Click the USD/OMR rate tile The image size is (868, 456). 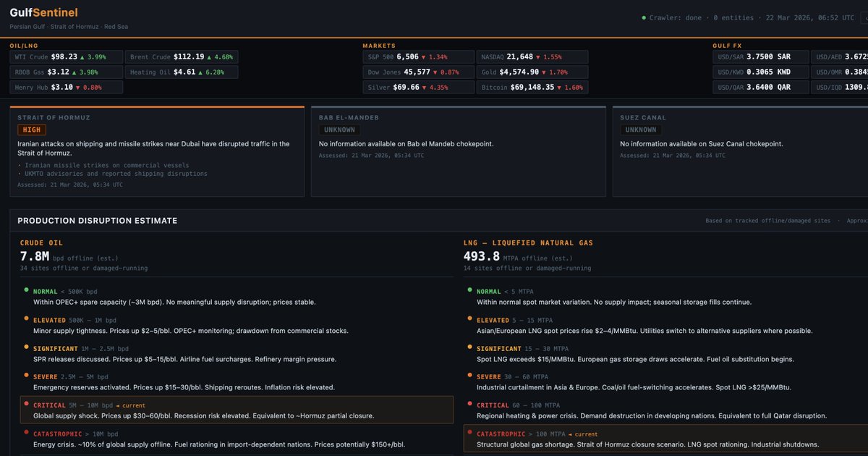pyautogui.click(x=840, y=72)
